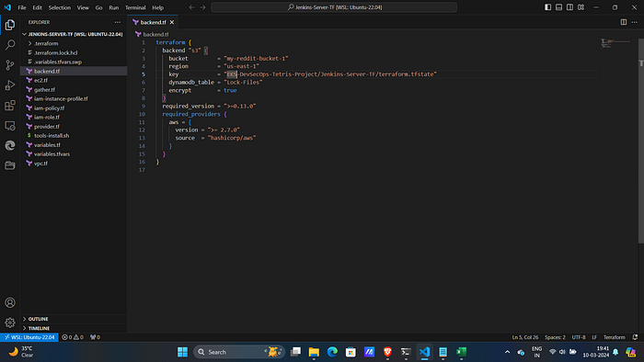Open Source Control view
Screen dimensions: 644x362
click(x=10, y=65)
